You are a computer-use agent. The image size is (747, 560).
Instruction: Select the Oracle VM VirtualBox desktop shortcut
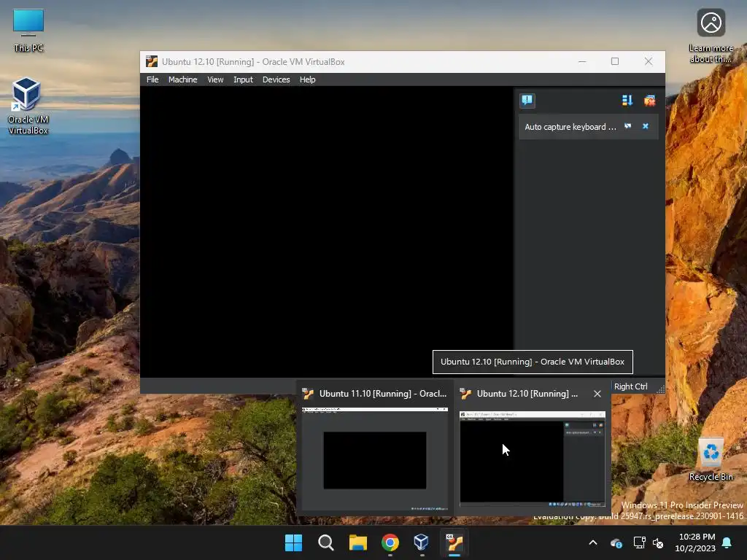click(x=28, y=106)
